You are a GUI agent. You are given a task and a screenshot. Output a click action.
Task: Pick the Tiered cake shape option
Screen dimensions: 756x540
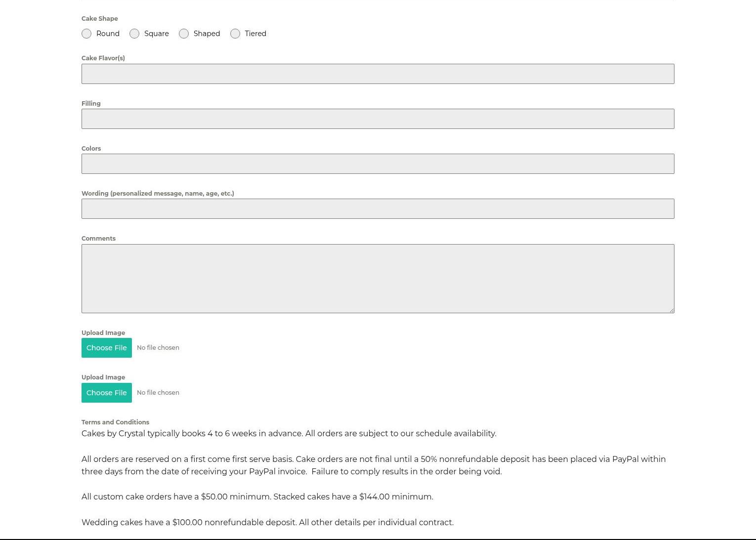tap(235, 34)
